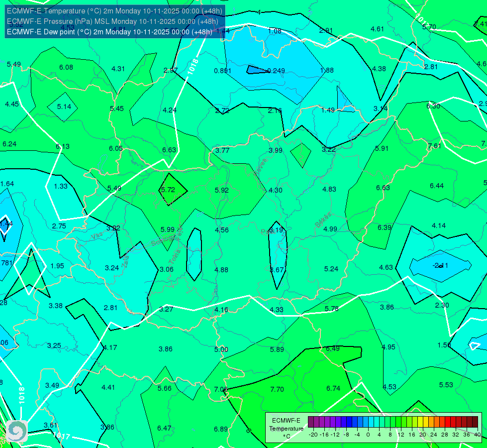Click the map value 6.39

coord(385,227)
